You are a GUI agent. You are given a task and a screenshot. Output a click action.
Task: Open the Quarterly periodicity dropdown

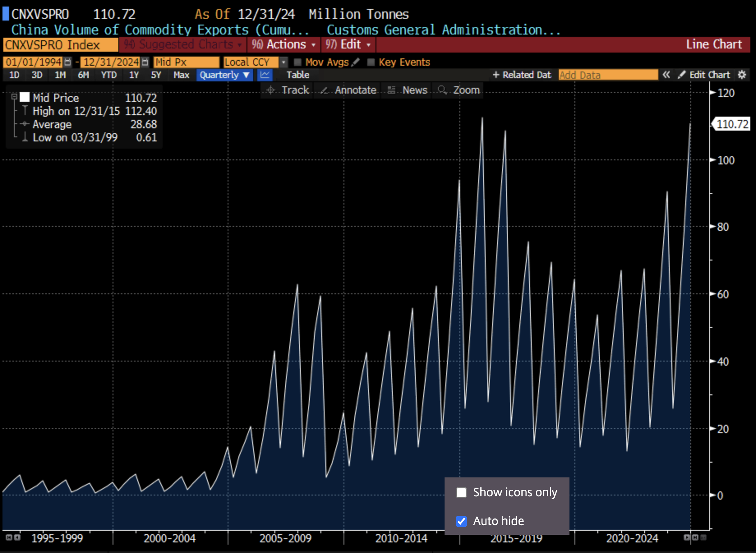click(225, 75)
